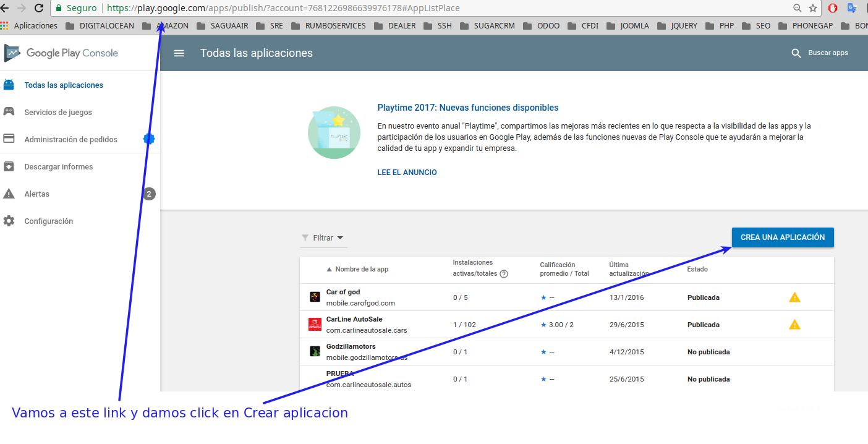Click the Configuración gear icon
The width and height of the screenshot is (868, 444).
point(9,221)
